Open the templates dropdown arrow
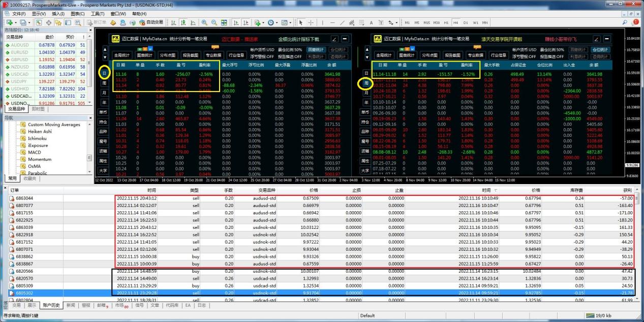Viewport: 644px width, 322px height. point(290,22)
